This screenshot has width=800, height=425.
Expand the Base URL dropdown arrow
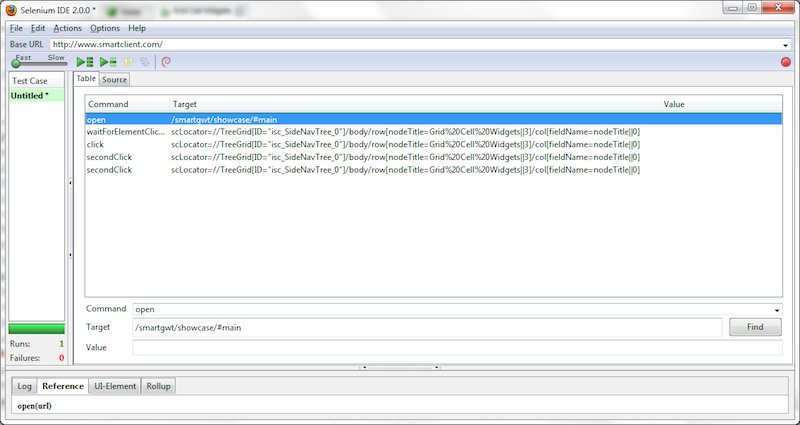785,45
